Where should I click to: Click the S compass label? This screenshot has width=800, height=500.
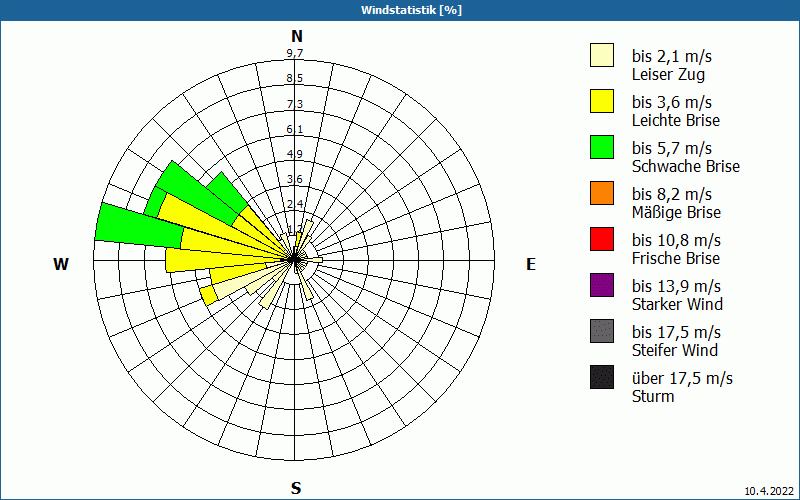(x=296, y=488)
